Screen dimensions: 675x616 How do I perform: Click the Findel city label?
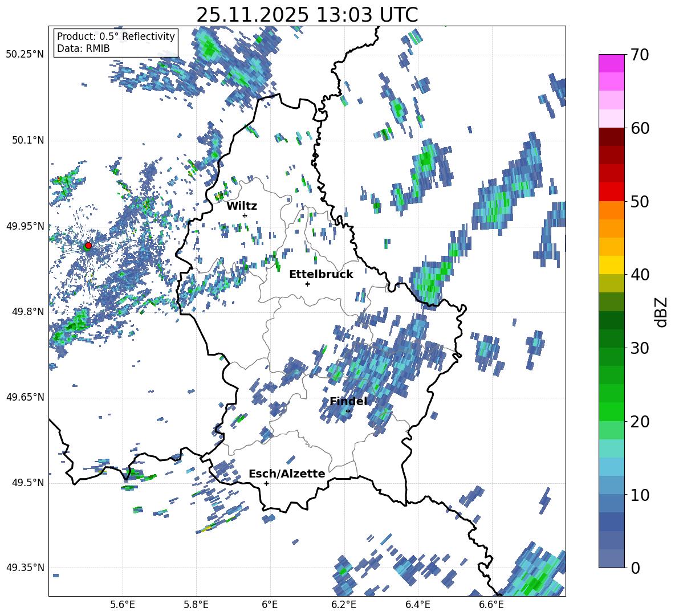[349, 401]
